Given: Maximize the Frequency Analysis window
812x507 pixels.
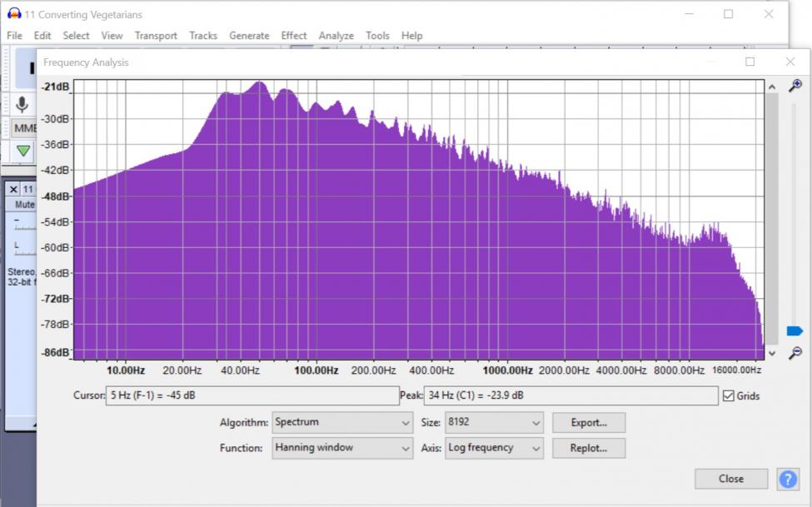Looking at the screenshot, I should tap(750, 62).
